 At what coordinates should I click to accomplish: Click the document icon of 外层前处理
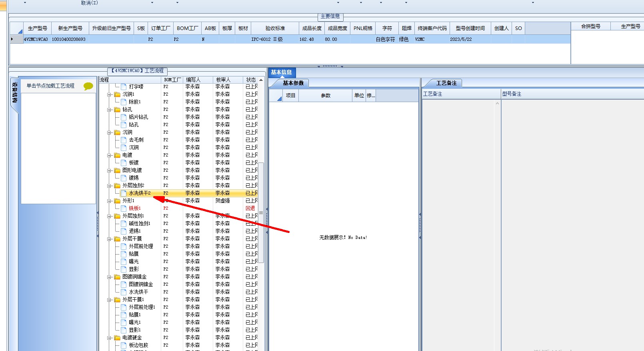coord(124,246)
